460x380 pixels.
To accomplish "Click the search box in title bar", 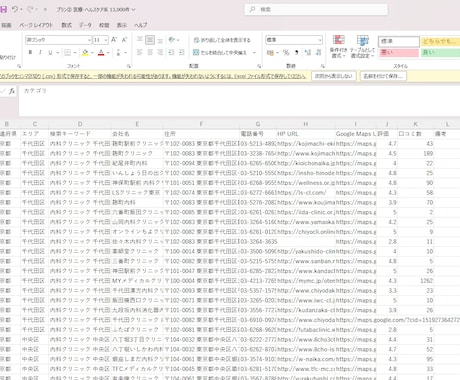I will pos(316,9).
